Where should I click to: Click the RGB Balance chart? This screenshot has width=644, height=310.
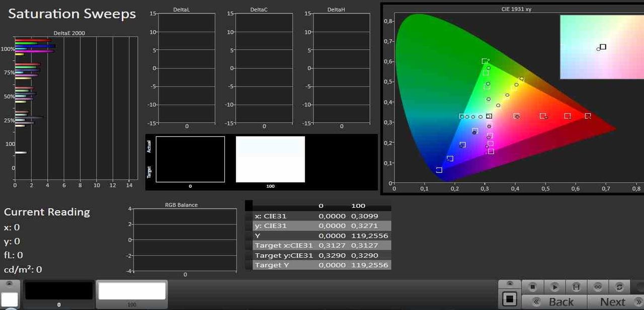coord(185,240)
